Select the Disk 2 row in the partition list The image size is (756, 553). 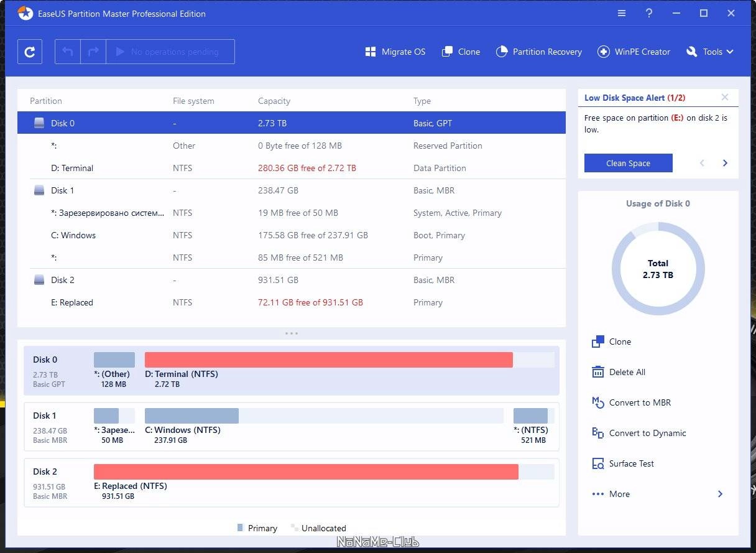click(292, 280)
